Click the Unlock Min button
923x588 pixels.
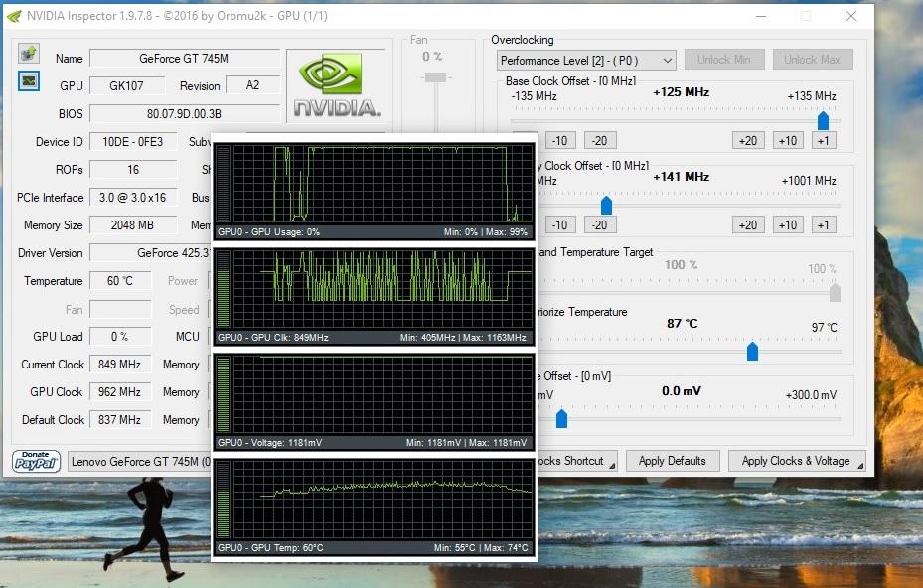pos(724,60)
